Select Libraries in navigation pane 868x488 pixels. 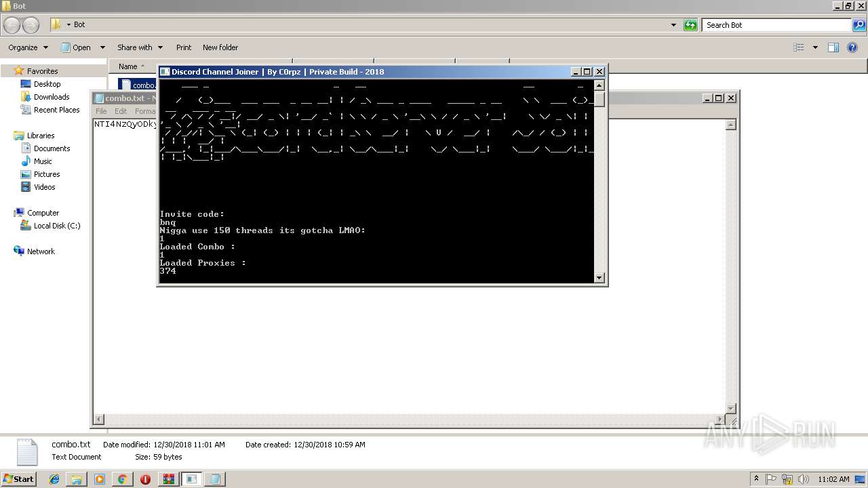pyautogui.click(x=41, y=136)
